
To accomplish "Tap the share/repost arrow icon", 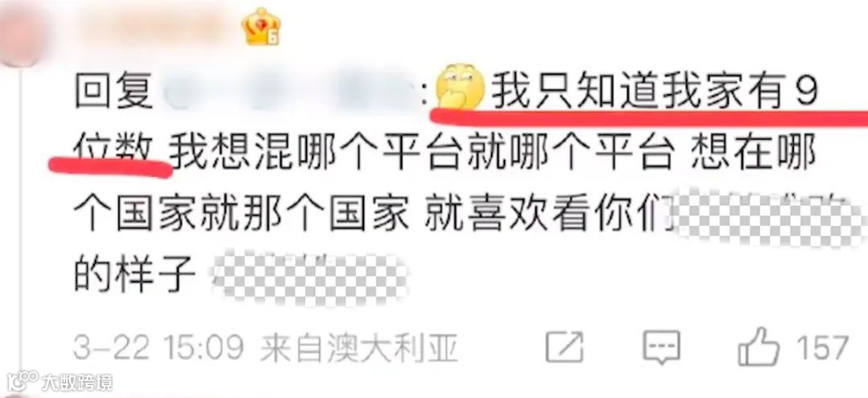I will pyautogui.click(x=565, y=347).
